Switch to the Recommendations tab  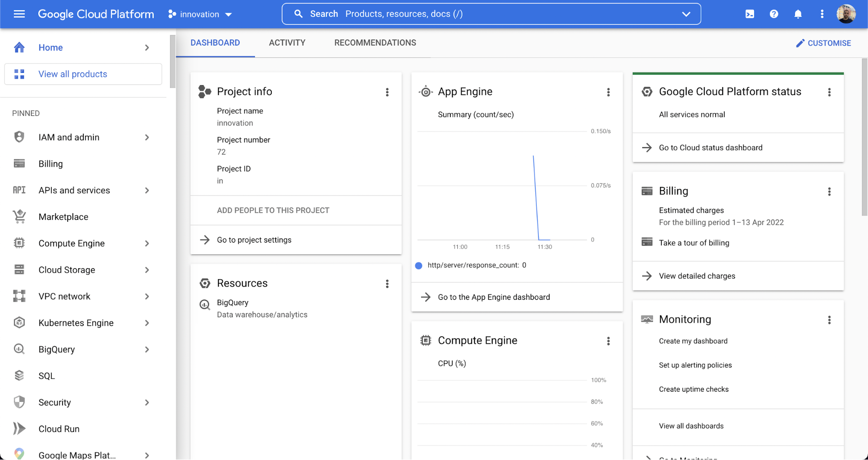tap(375, 43)
